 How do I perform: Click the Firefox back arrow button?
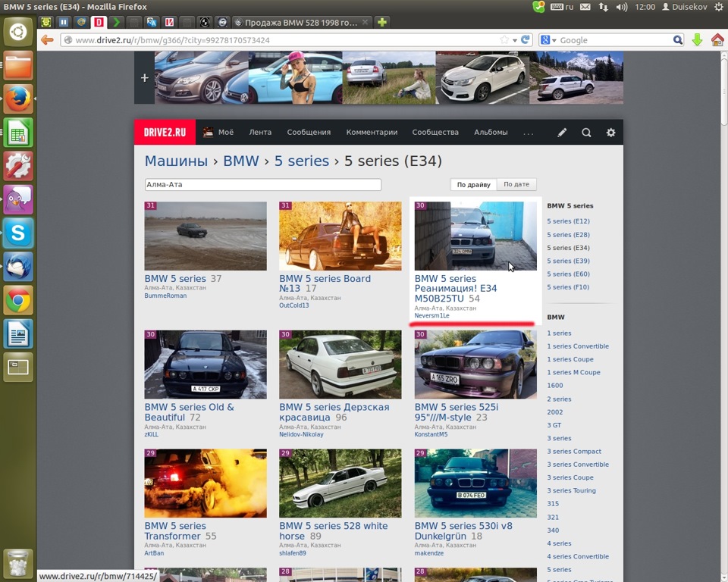47,40
